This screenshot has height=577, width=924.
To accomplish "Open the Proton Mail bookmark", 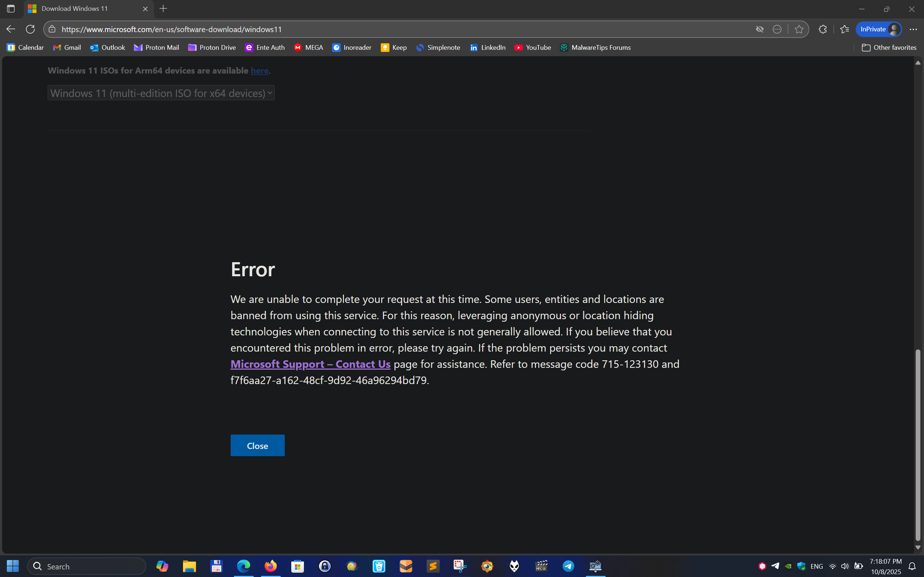I will coord(157,47).
